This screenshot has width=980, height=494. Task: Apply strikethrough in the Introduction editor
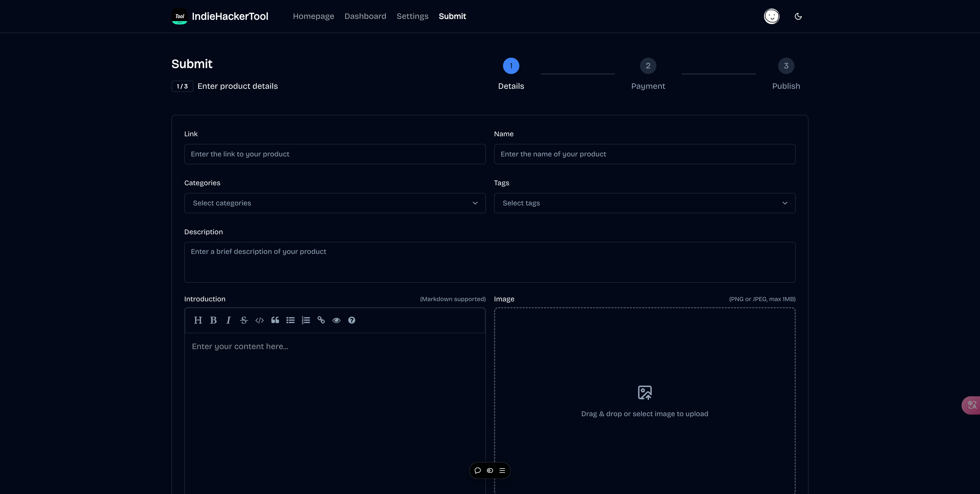pos(244,320)
